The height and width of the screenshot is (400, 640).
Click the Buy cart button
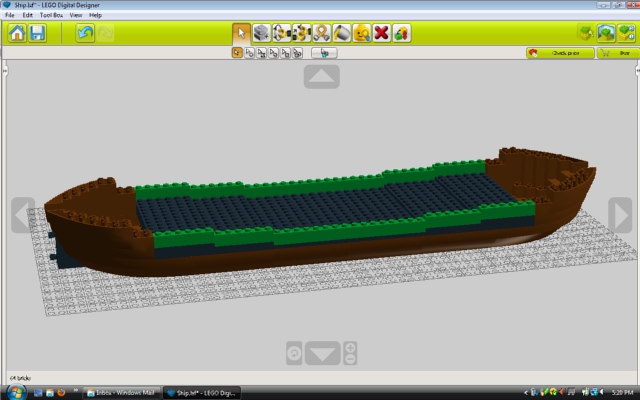(618, 53)
